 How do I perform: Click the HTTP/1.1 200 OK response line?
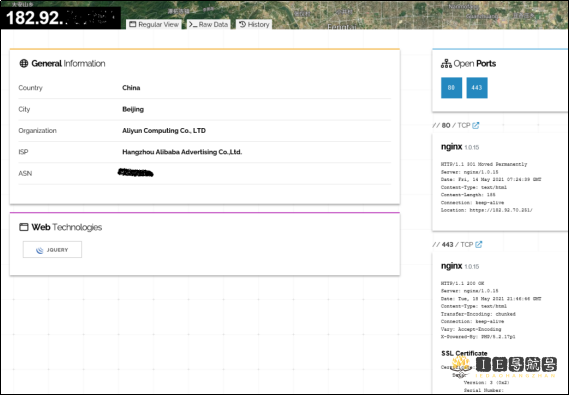pos(462,283)
